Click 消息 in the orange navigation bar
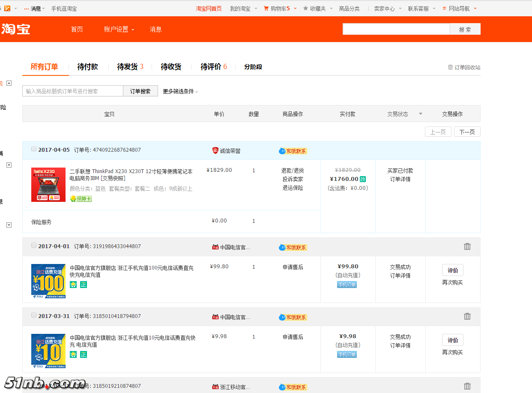The height and width of the screenshot is (393, 532). (156, 29)
